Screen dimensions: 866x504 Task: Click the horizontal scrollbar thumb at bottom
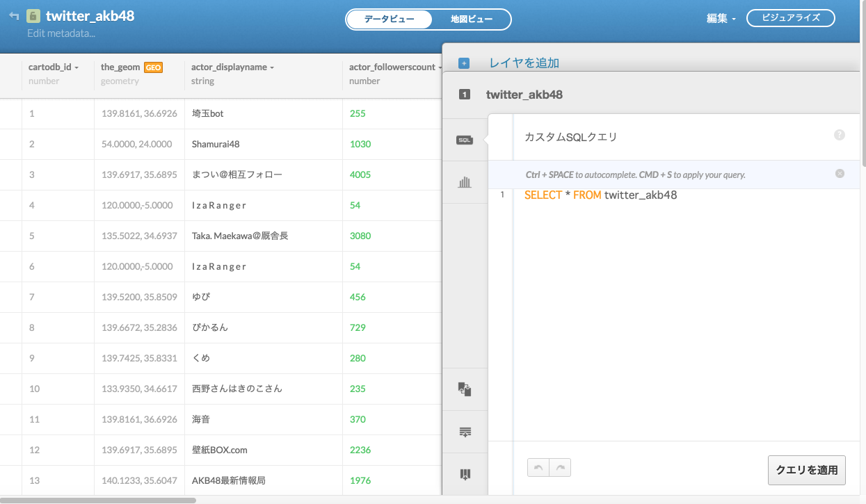(98, 500)
